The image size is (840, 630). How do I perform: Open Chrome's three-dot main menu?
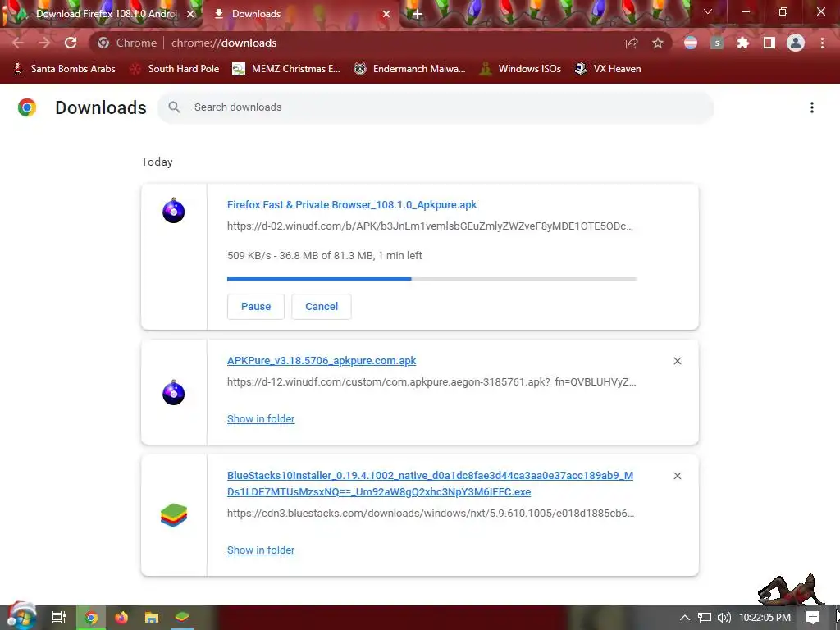click(x=822, y=43)
